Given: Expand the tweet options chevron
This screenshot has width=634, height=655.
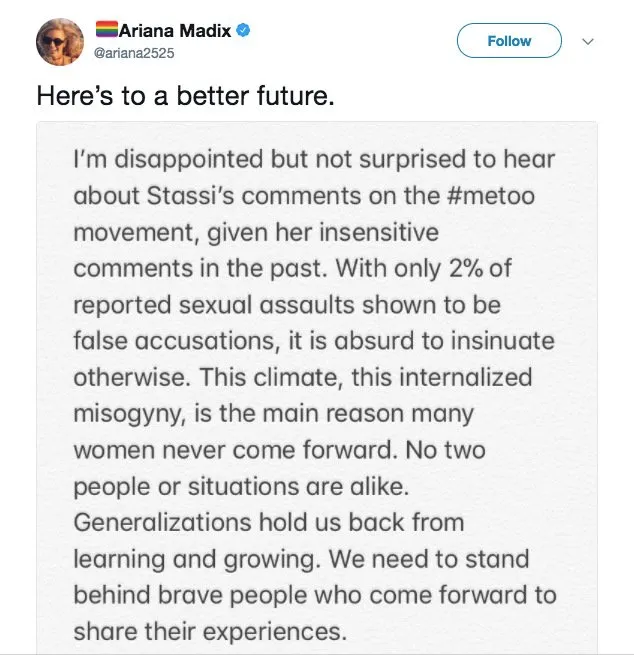Looking at the screenshot, I should (588, 41).
